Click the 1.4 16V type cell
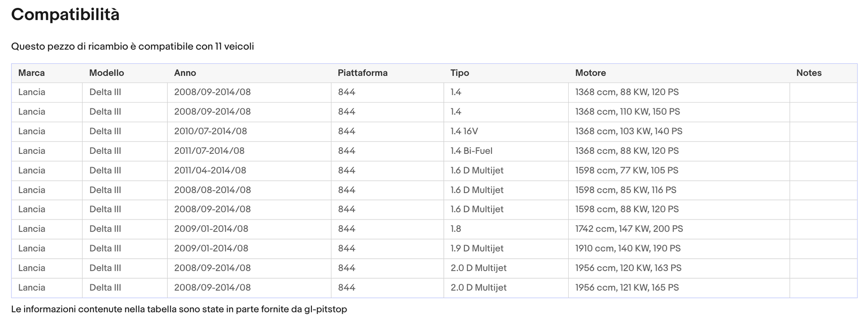 (464, 131)
